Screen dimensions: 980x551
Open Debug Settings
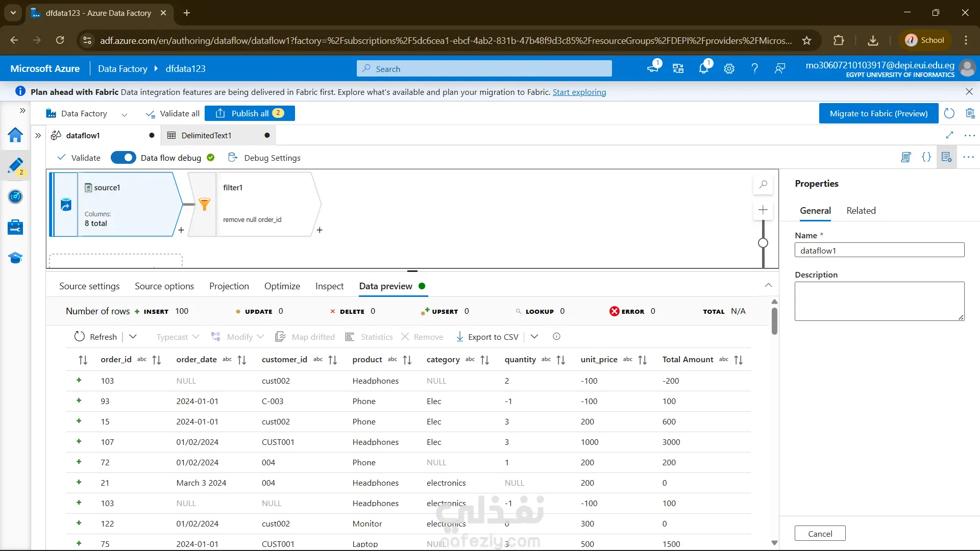[x=264, y=158]
